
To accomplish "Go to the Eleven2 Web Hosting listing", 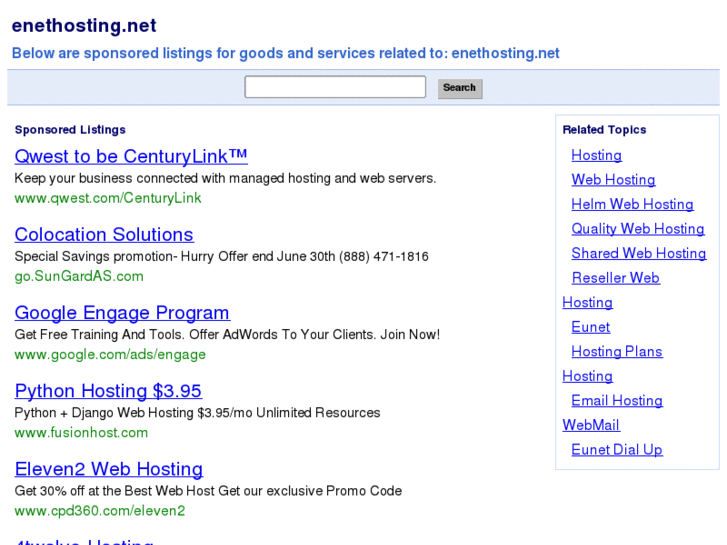I will [x=109, y=469].
